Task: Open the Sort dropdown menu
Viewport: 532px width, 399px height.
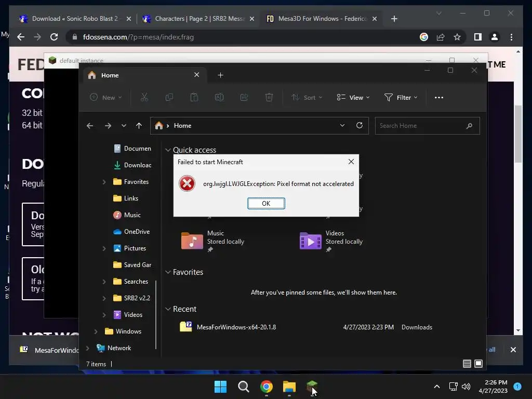Action: point(307,97)
